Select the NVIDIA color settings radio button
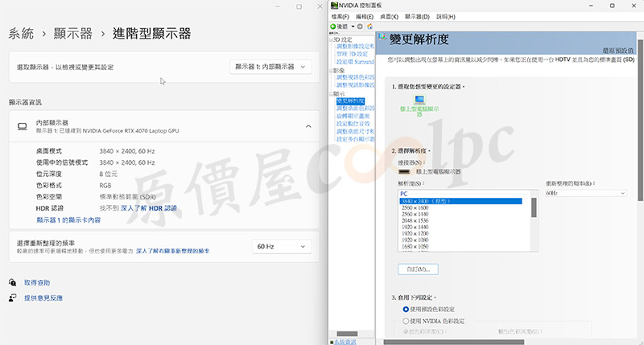This screenshot has width=644, height=345. (x=406, y=321)
